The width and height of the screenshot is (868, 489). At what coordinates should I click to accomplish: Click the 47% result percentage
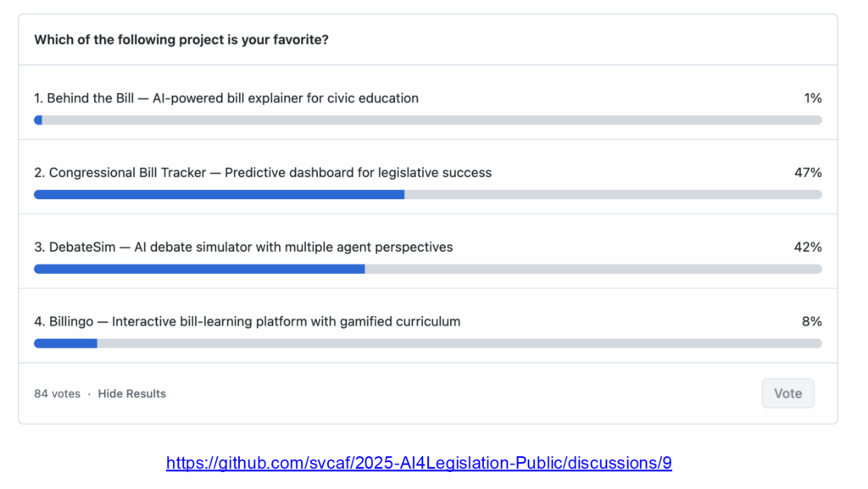point(808,173)
